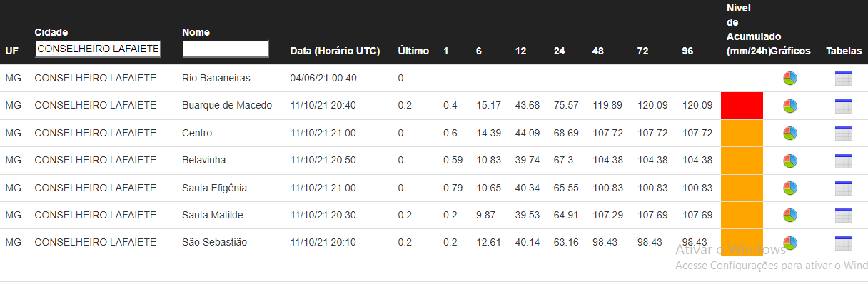Click the Nome filter input field
This screenshot has height=282, width=868.
226,49
